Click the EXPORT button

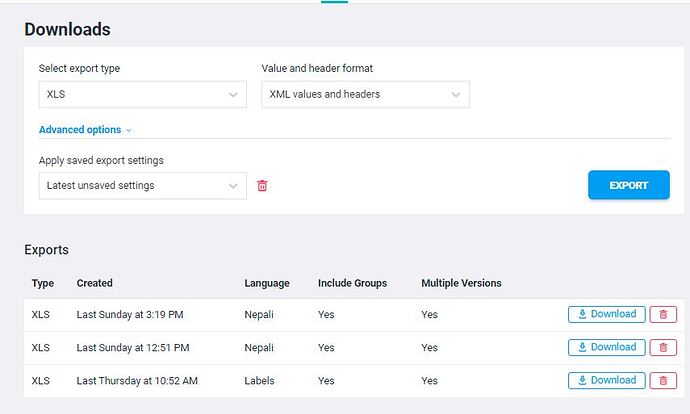coord(629,185)
